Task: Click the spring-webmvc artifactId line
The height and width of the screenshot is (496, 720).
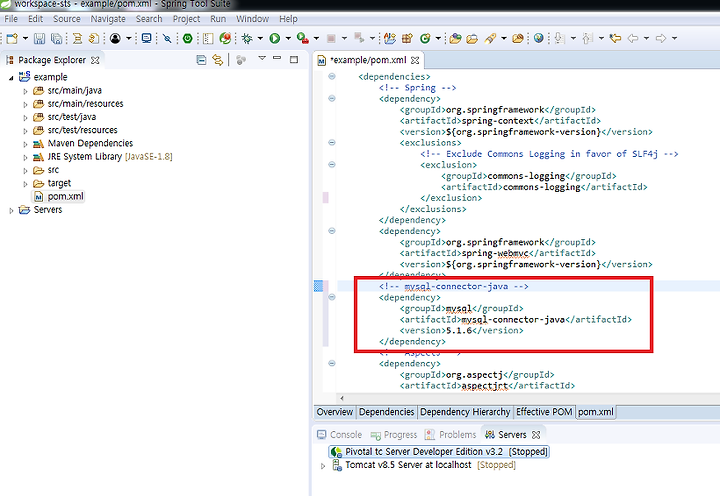Action: (x=498, y=254)
